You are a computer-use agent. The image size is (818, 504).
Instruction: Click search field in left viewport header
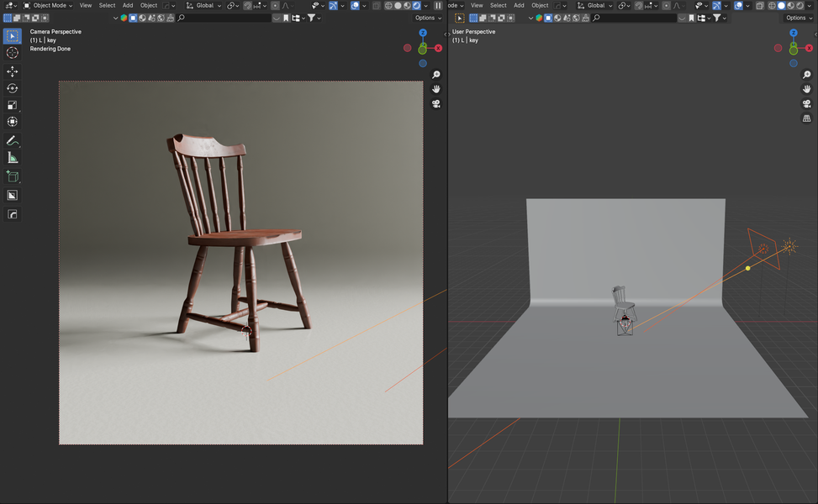click(224, 18)
